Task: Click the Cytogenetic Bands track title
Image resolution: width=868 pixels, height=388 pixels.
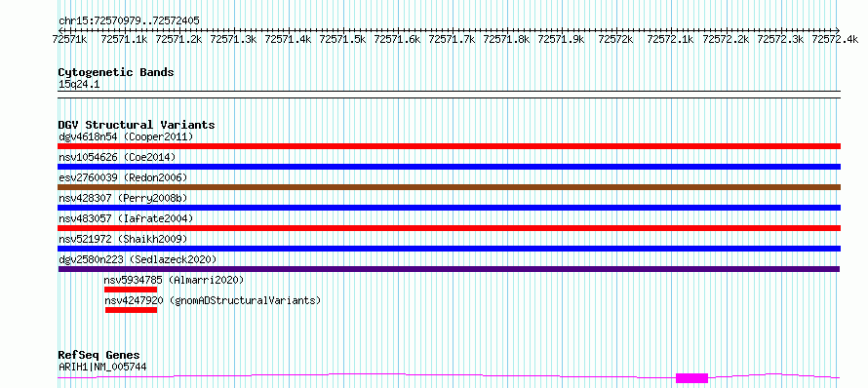Action: click(116, 72)
